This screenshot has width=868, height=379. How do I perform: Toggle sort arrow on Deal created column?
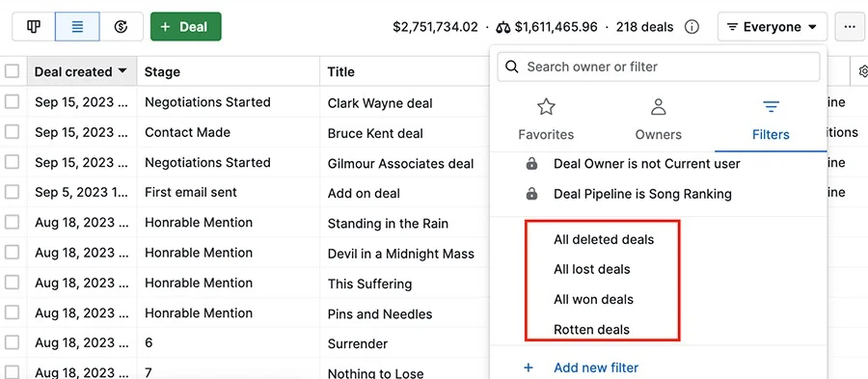(x=122, y=71)
